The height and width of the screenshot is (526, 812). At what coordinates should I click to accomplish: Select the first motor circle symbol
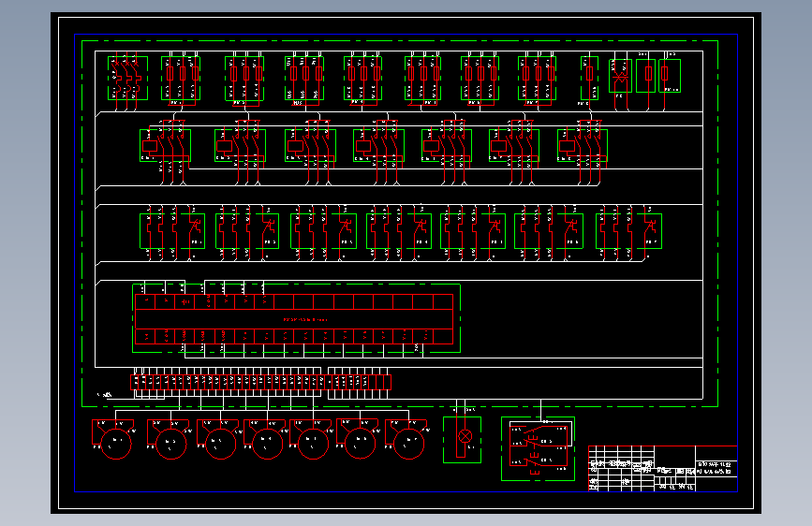116,444
